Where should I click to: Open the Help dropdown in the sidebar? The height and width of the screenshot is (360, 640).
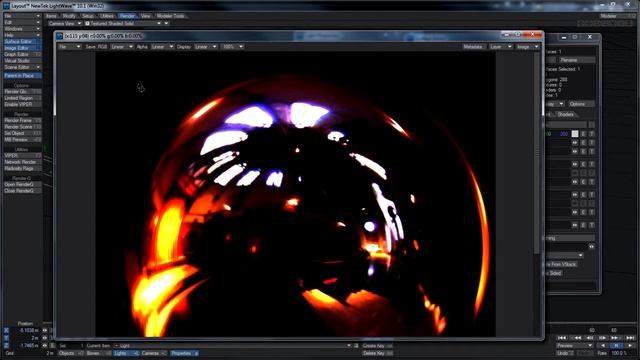click(22, 35)
